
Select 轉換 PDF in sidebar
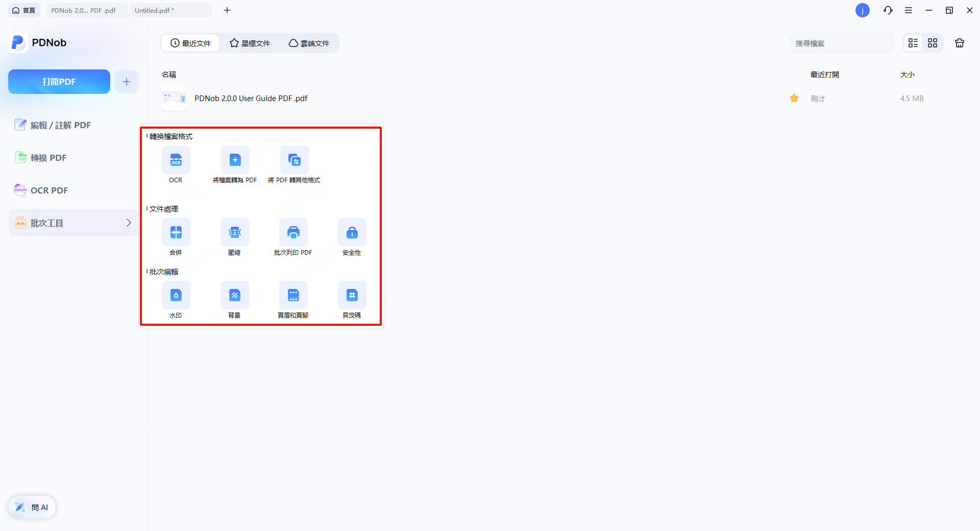coord(72,158)
